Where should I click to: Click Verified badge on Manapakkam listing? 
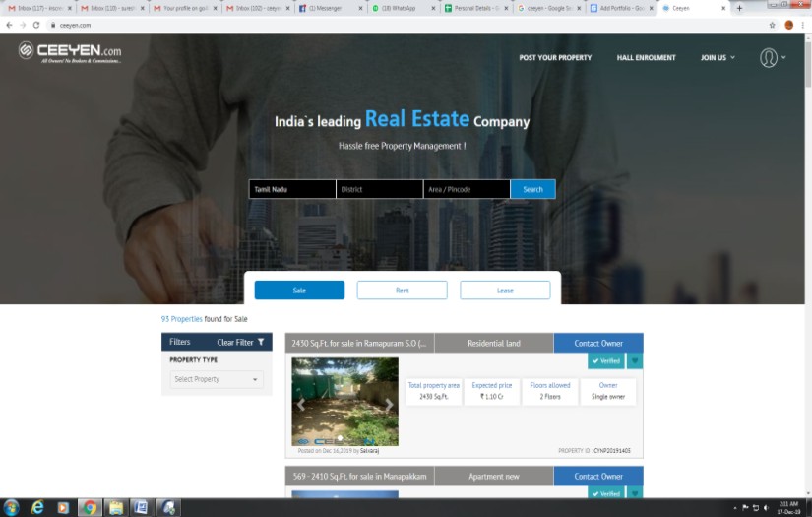pos(606,493)
